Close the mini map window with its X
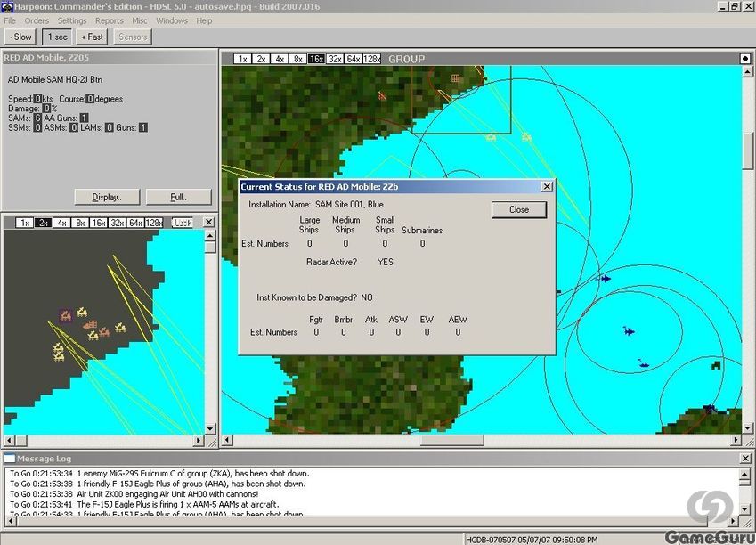Viewport: 756px width, 545px height. coord(208,222)
